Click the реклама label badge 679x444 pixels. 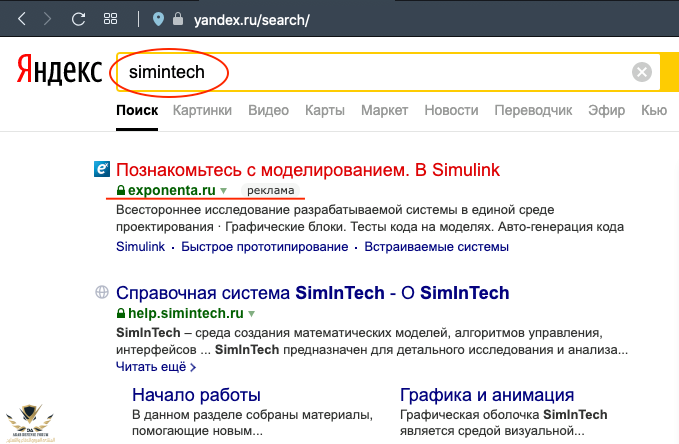pyautogui.click(x=270, y=190)
